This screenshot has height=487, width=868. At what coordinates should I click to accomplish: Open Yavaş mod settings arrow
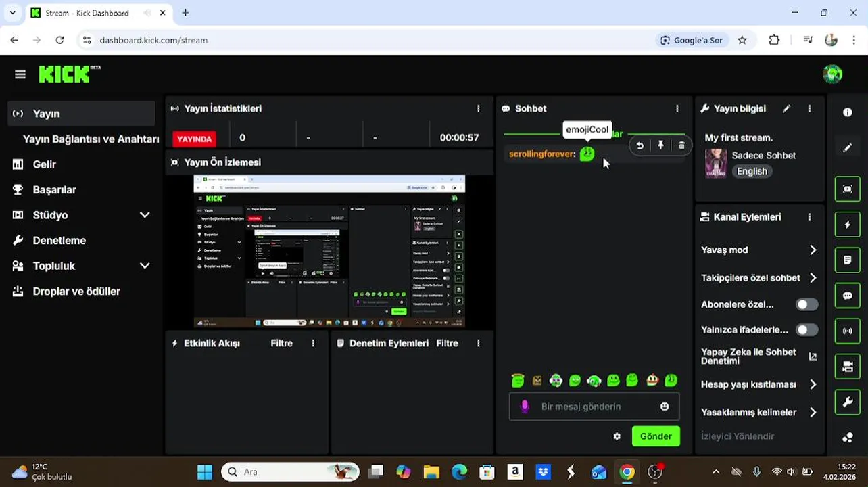pyautogui.click(x=813, y=250)
